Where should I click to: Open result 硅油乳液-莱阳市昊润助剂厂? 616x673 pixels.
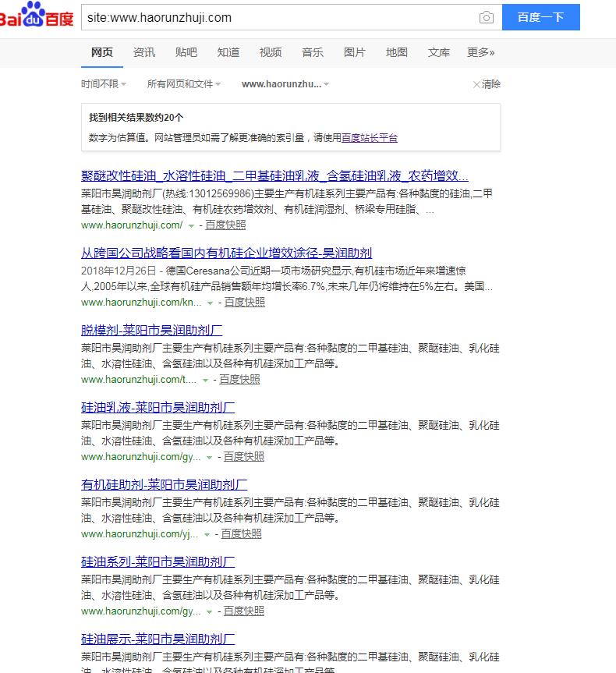pos(158,408)
